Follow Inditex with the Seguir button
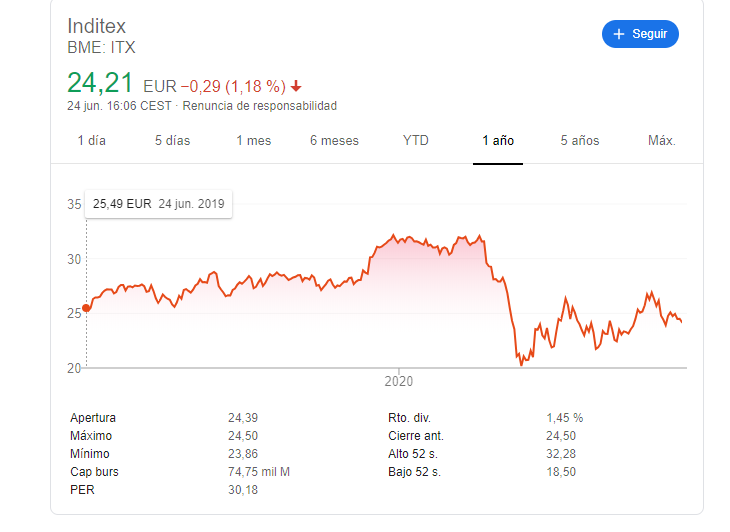Screen dimensions: 730x532 coord(640,34)
